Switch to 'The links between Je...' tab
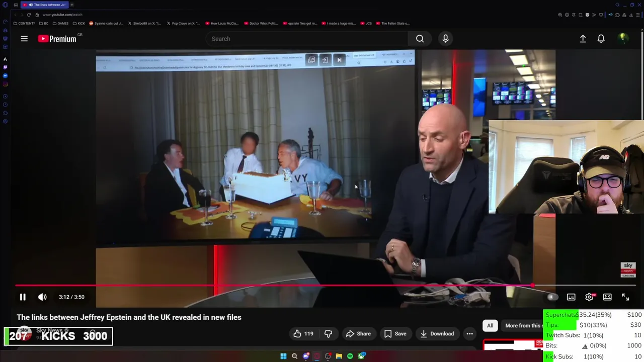644x362 pixels. 44,5
